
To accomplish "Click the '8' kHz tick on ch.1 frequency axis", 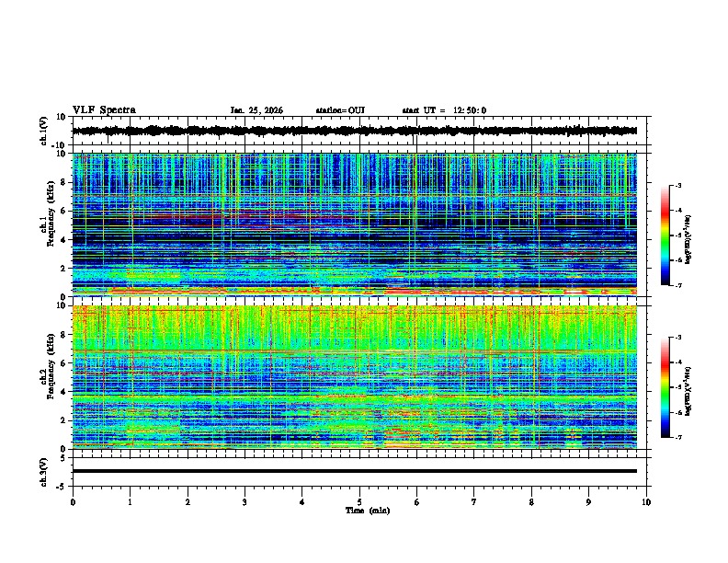I will coord(64,182).
